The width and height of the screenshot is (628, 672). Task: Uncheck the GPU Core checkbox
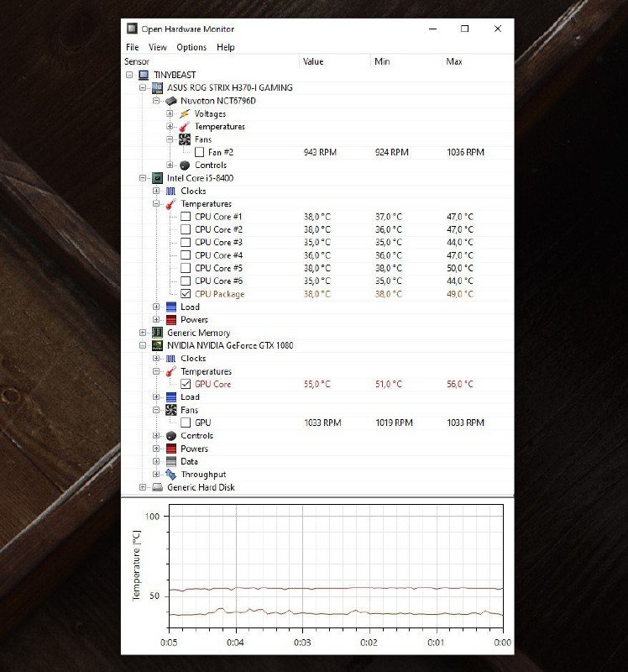click(x=186, y=384)
